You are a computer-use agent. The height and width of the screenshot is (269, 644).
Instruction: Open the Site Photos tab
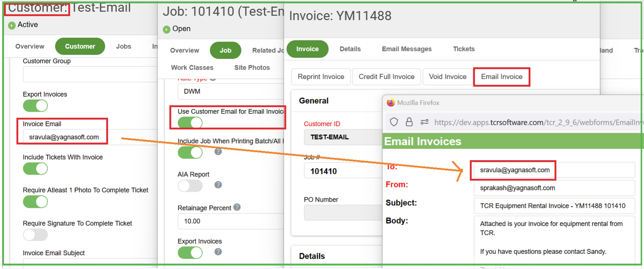tap(252, 68)
